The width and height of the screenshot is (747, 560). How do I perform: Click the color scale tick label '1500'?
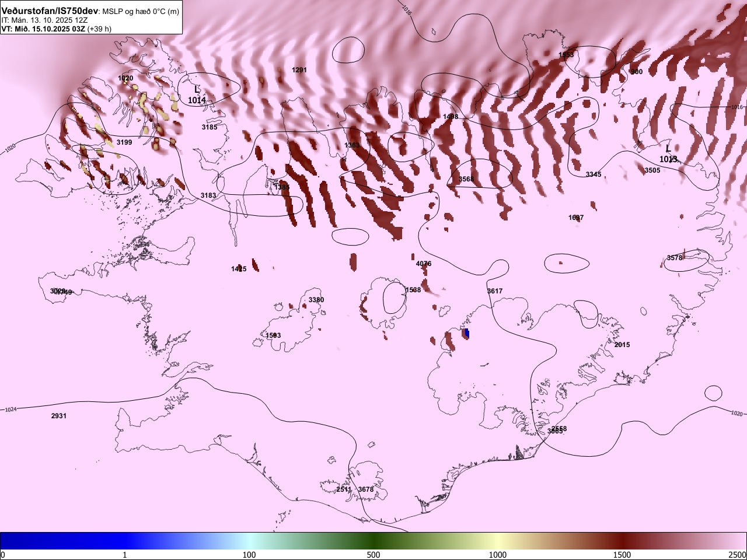click(622, 555)
